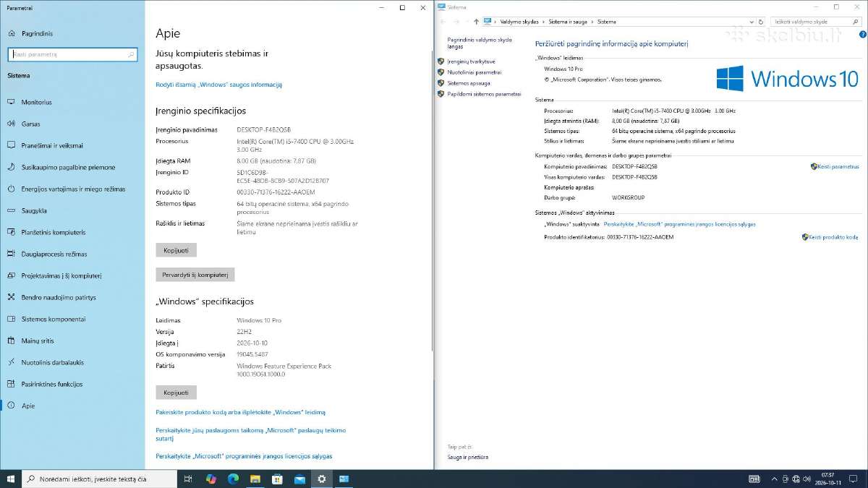The width and height of the screenshot is (868, 488).
Task: Open Sauga ir priežiūra link
Action: [467, 457]
